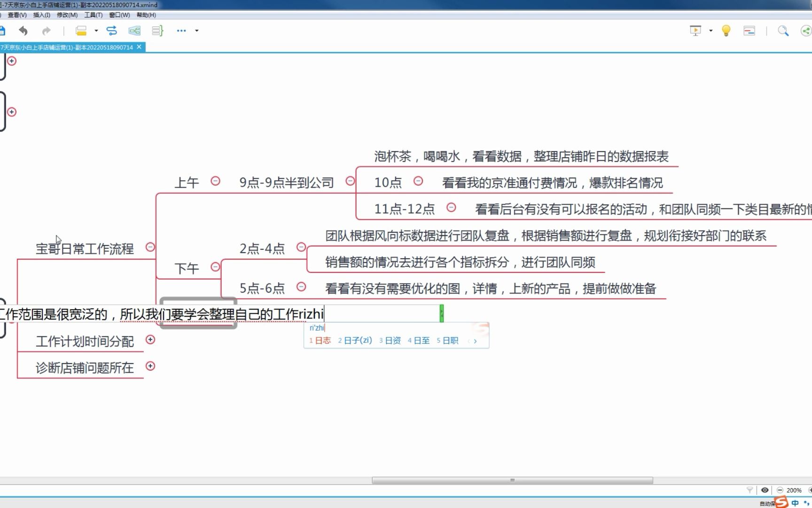
Task: Choose IME candidate 1 日志
Action: tap(320, 341)
